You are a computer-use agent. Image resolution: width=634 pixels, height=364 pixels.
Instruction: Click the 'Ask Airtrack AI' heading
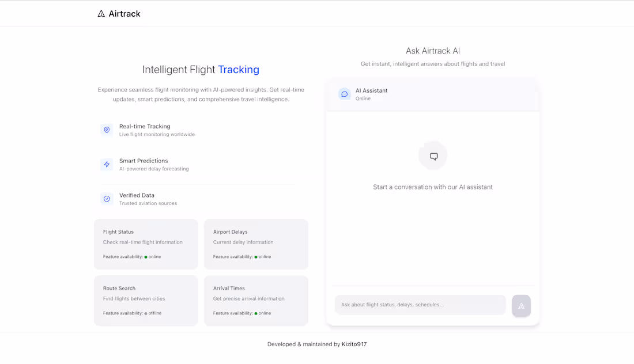click(433, 51)
